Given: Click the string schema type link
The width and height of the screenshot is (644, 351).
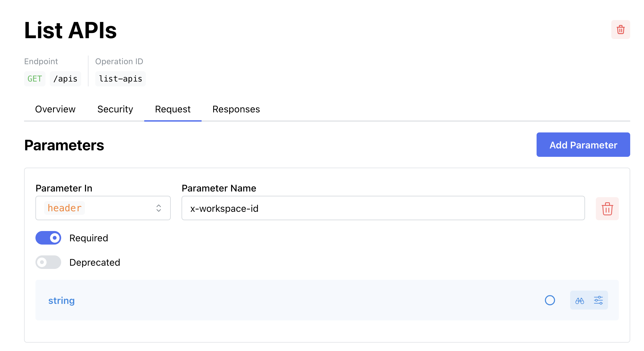Looking at the screenshot, I should tap(61, 301).
